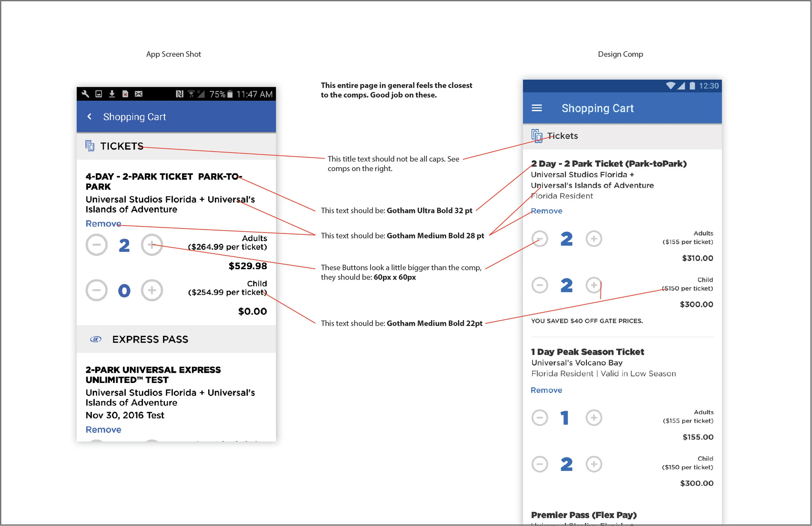
Task: Click the TICKETS all-caps section header
Action: [122, 146]
